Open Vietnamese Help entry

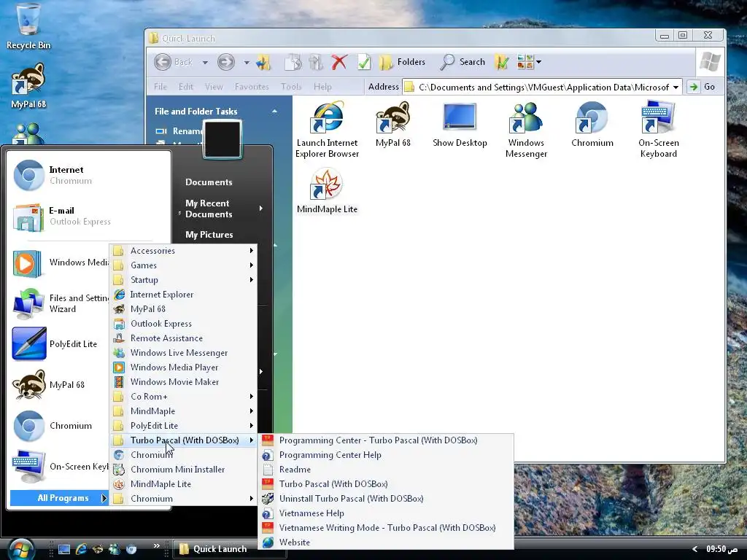386,513
